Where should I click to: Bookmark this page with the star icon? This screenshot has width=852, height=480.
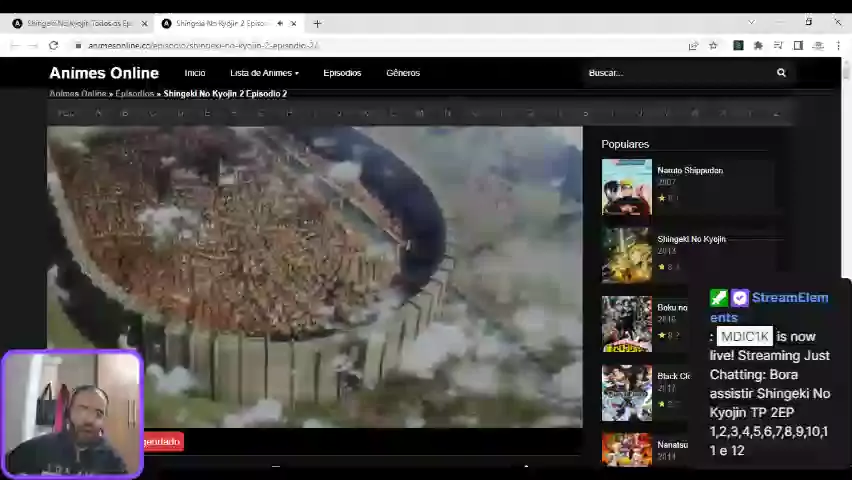pos(713,45)
